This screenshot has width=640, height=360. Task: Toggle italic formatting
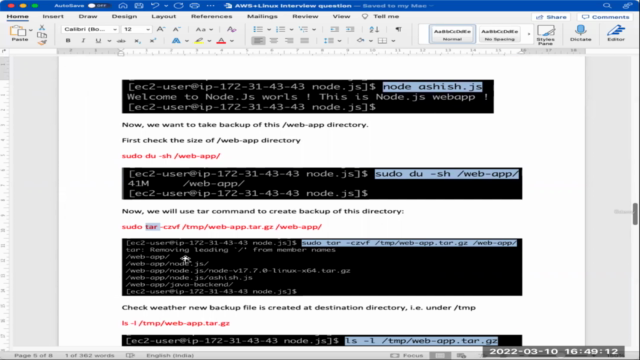(83, 41)
